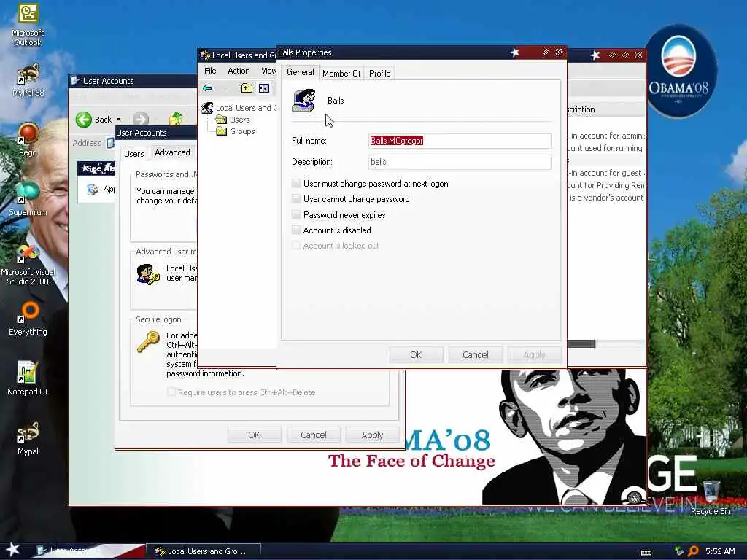The height and width of the screenshot is (560, 747).
Task: Open the Back button dropdown arrow
Action: [x=119, y=120]
